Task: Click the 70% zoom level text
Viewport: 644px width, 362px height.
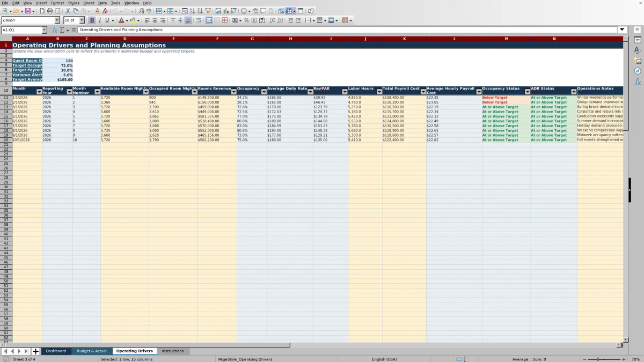Action: point(635,359)
